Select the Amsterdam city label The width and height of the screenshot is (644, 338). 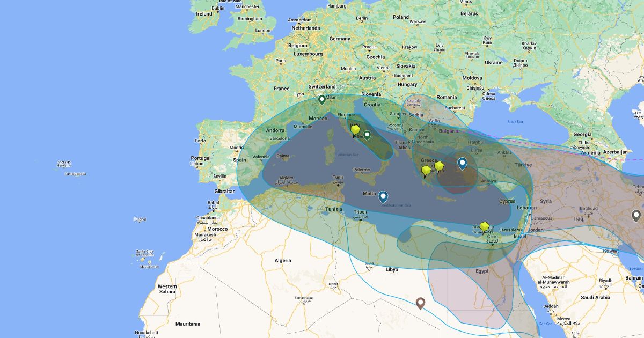[300, 20]
